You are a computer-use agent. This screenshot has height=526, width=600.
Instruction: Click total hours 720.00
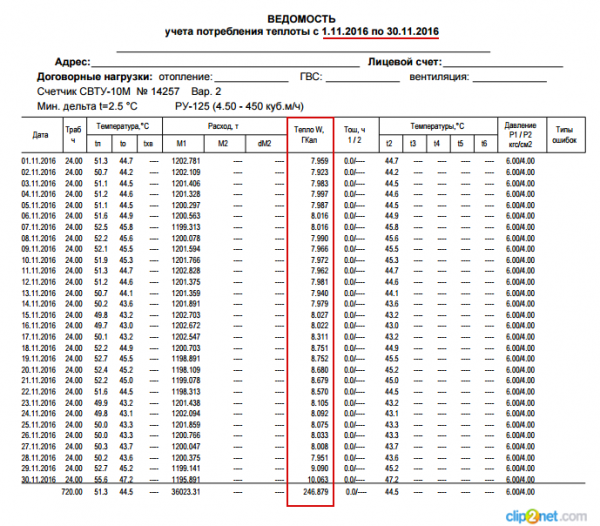pos(72,492)
